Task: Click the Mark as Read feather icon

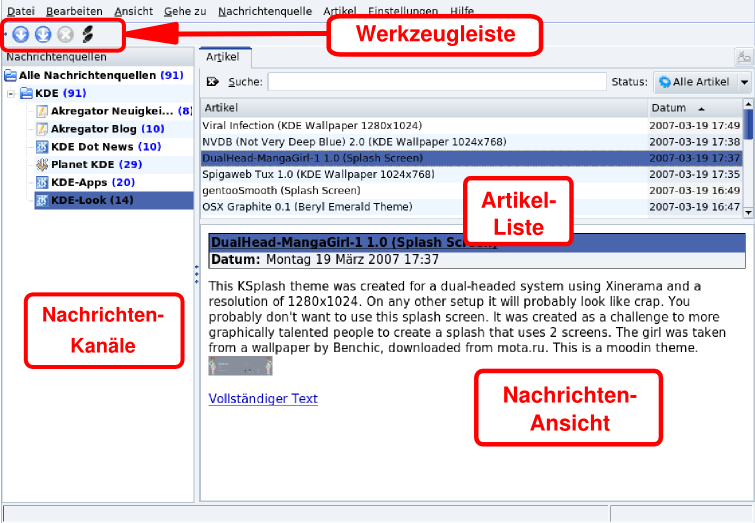Action: (87, 35)
